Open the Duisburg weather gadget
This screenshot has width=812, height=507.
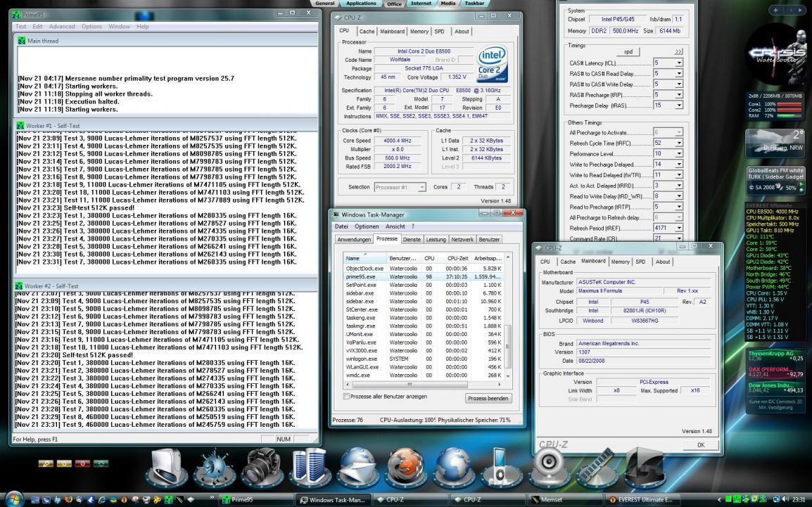tap(775, 142)
